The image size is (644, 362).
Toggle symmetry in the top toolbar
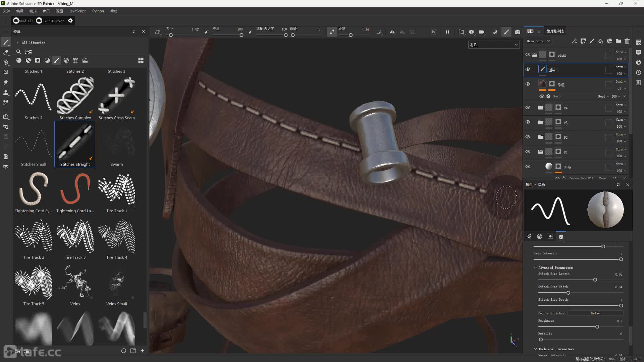pos(392,32)
